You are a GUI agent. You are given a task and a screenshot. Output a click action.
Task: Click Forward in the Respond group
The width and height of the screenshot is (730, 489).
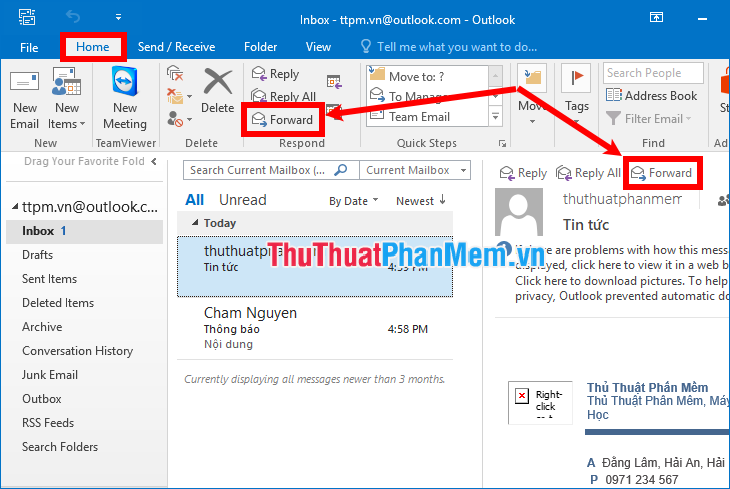(x=283, y=120)
